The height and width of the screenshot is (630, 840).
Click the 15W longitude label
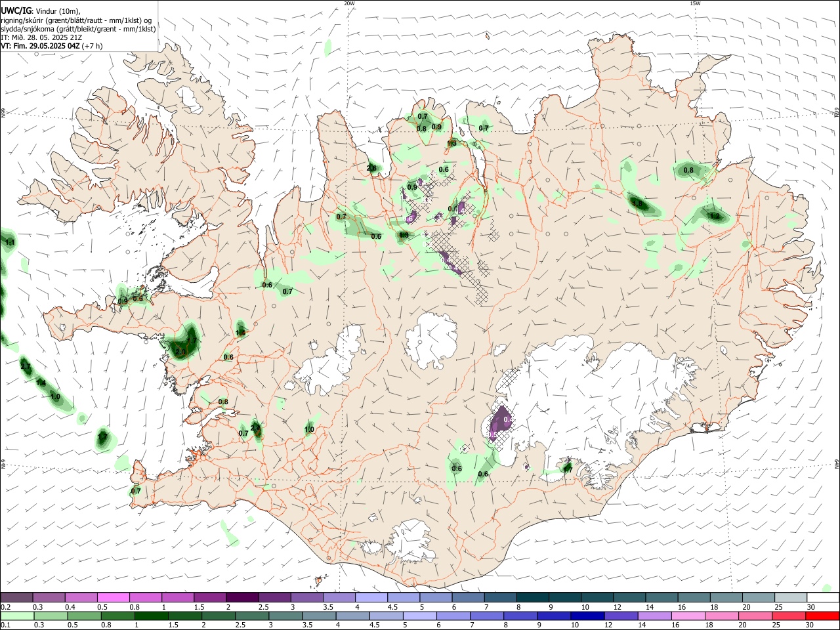tap(695, 3)
